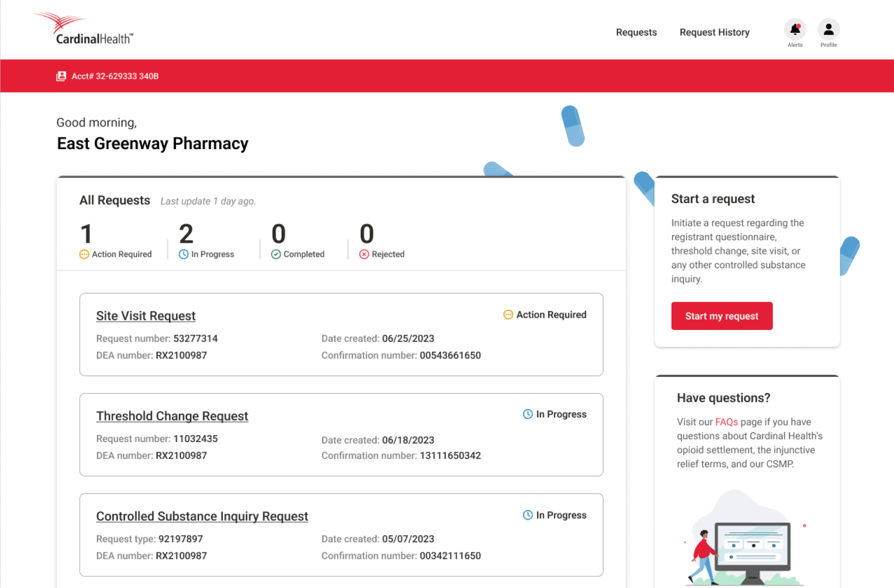This screenshot has height=588, width=894.
Task: Click the Rejected X icon
Action: (x=365, y=254)
